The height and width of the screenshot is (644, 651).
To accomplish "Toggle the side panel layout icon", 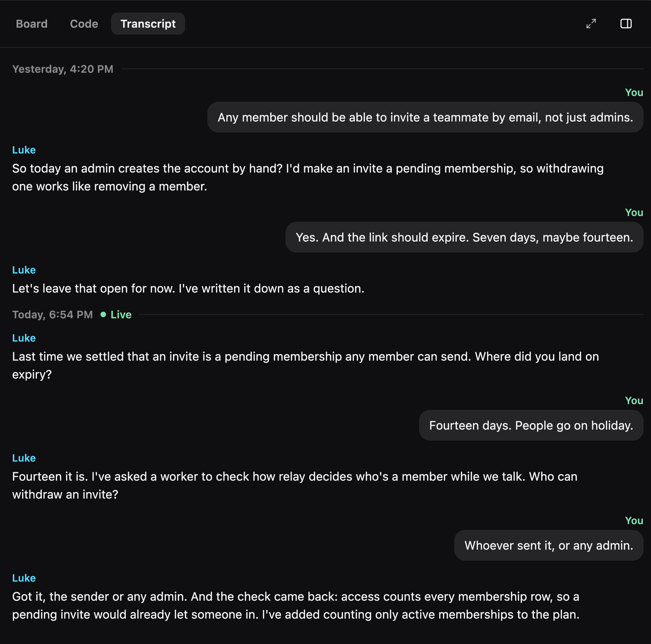I will tap(626, 23).
